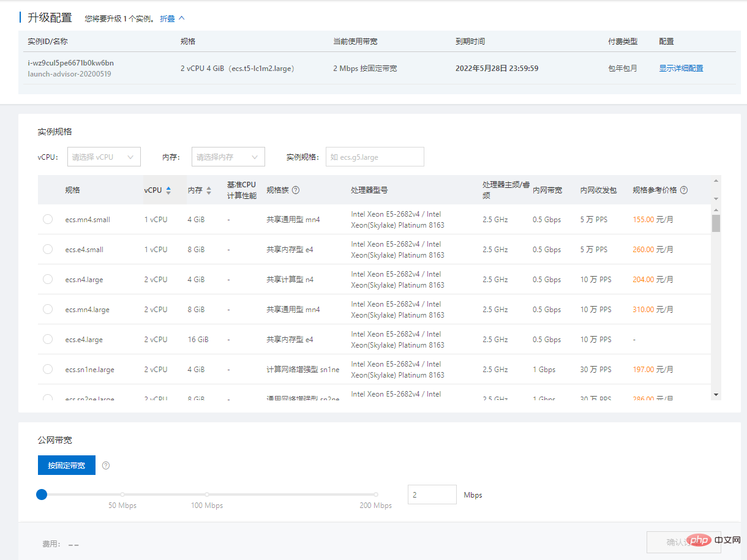The image size is (747, 560).
Task: Focus the 实例规格 search input
Action: [375, 157]
